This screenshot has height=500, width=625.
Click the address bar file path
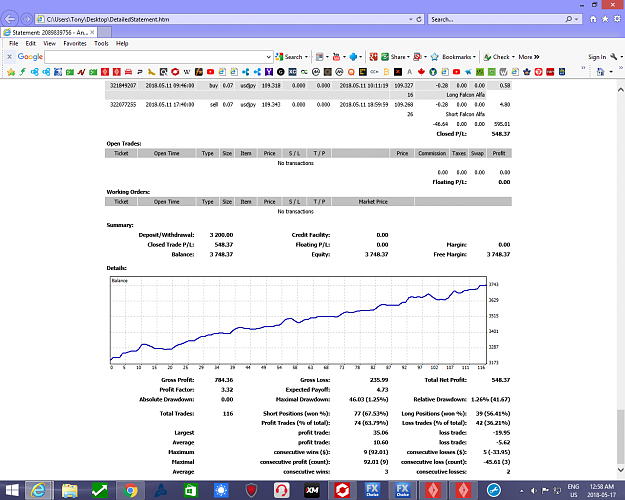point(108,19)
